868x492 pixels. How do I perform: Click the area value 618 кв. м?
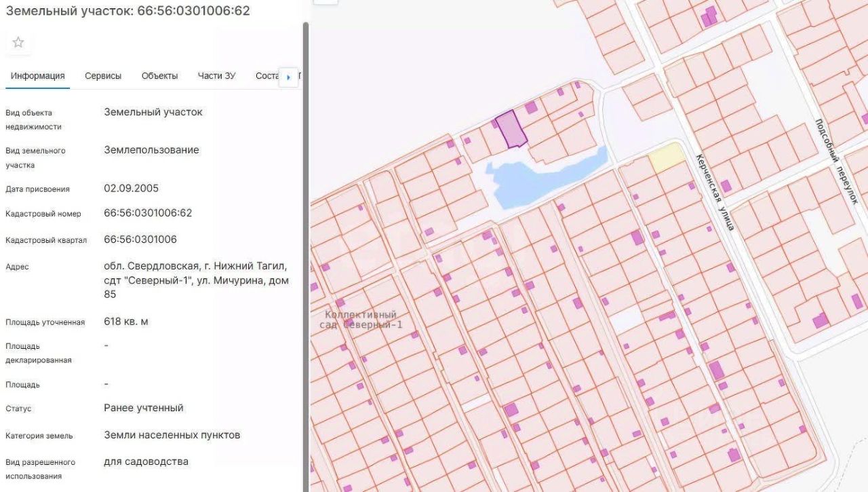(x=126, y=322)
